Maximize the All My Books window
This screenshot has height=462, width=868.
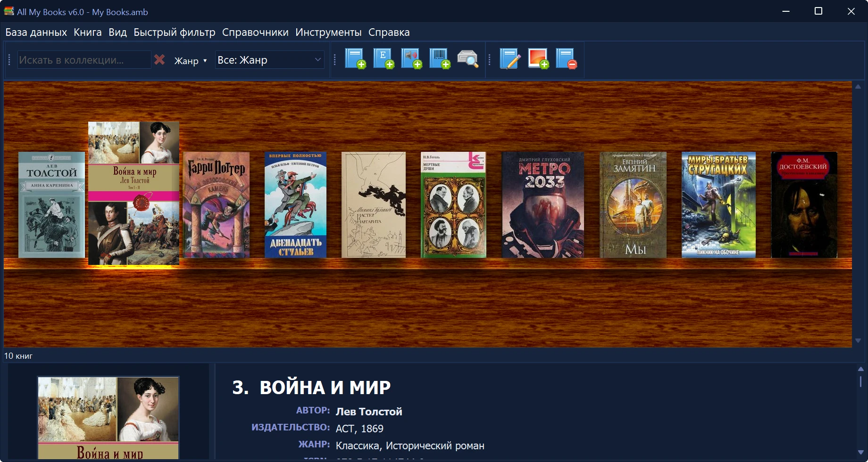point(818,11)
